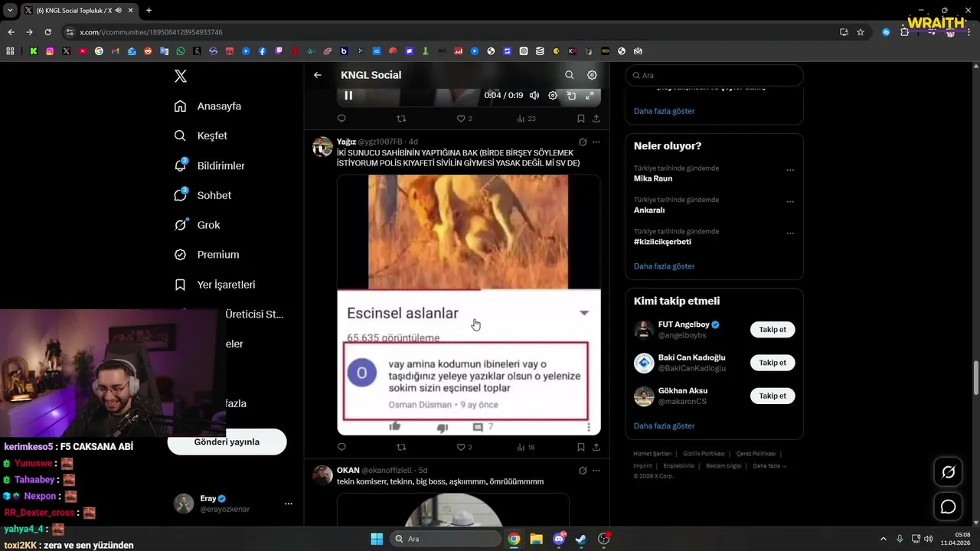The image size is (980, 551).
Task: Reload the page in Chrome
Action: point(47,32)
